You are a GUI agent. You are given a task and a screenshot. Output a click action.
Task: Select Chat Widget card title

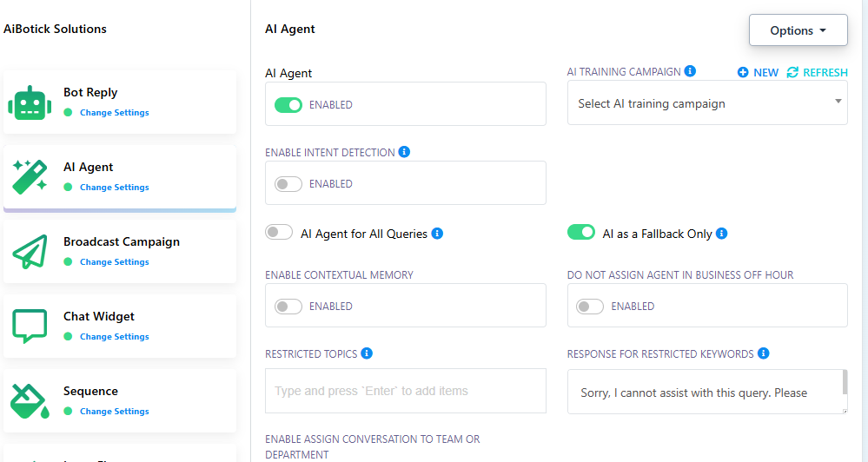[x=98, y=316]
